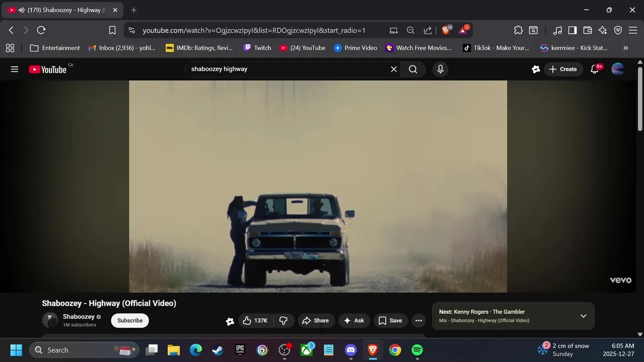Save video to playlist

(390, 321)
